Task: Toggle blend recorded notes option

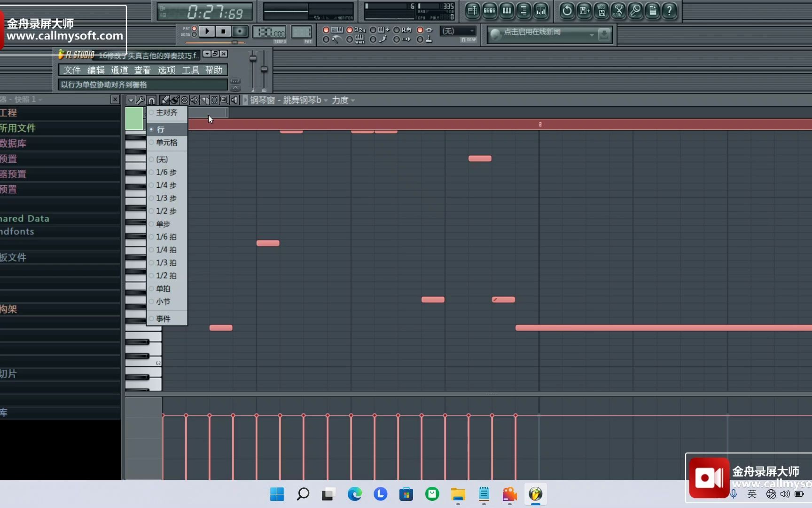Action: point(374,30)
